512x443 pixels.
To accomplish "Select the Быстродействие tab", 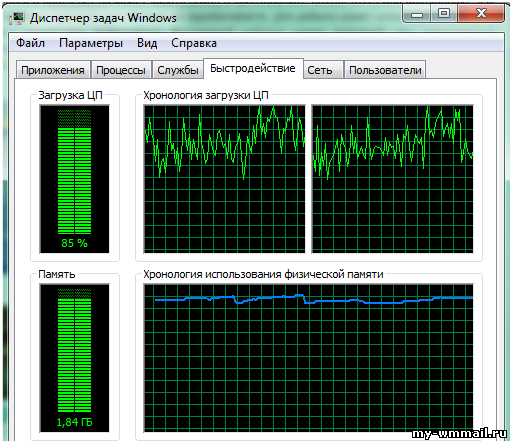I will point(253,68).
